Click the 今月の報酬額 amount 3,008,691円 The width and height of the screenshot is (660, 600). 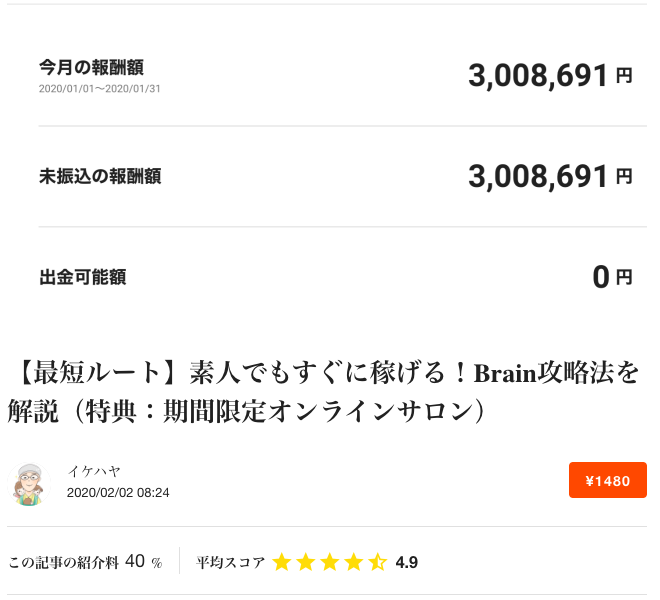point(551,76)
